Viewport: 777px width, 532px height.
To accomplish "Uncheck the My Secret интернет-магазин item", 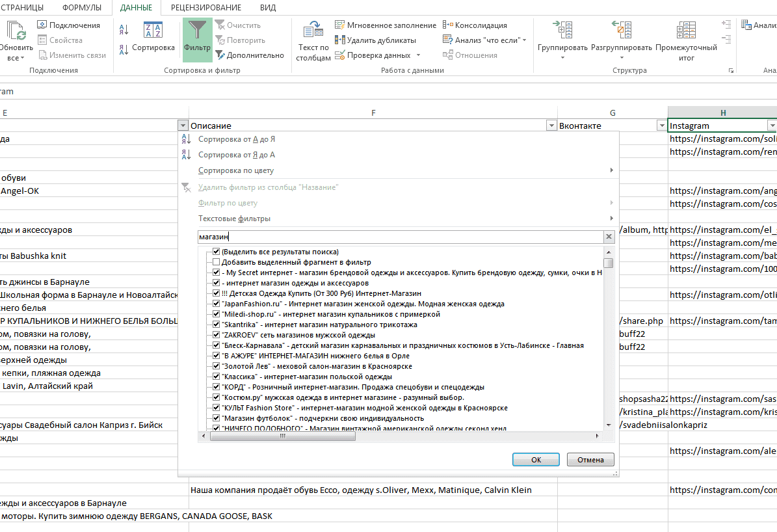I will pyautogui.click(x=216, y=273).
